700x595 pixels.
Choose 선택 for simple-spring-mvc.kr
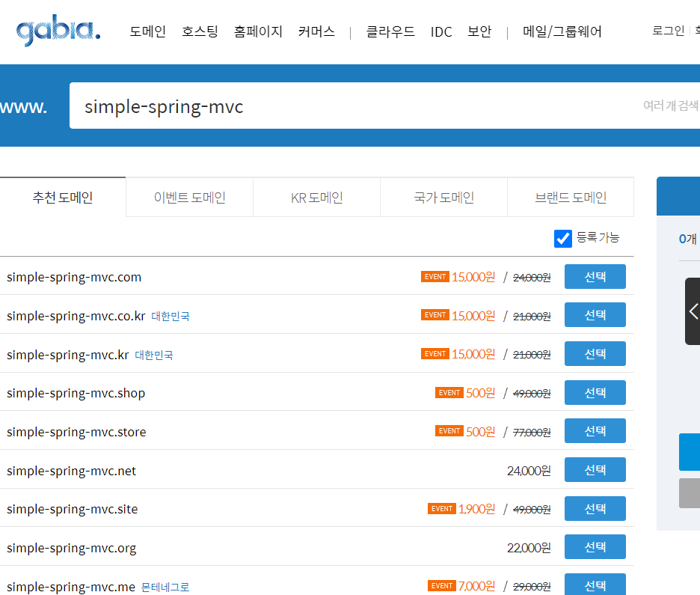595,354
